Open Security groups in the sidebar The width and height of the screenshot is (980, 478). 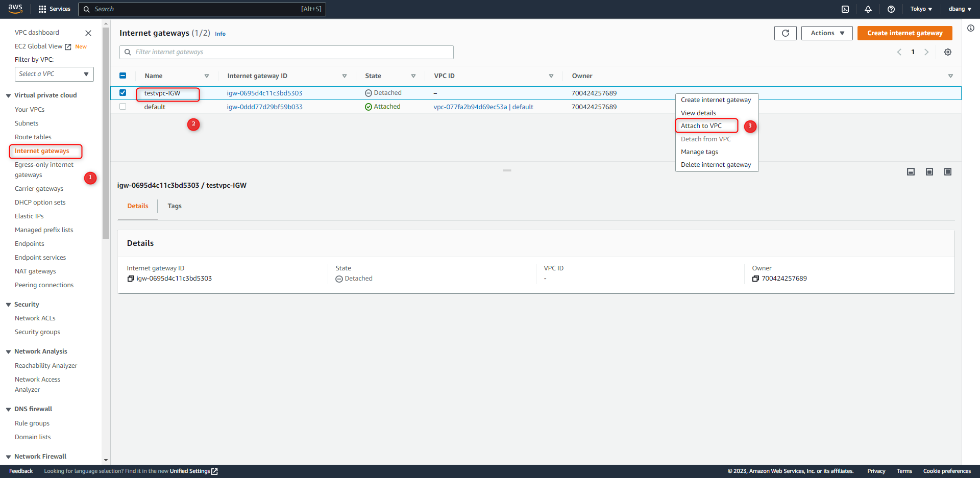pos(37,332)
